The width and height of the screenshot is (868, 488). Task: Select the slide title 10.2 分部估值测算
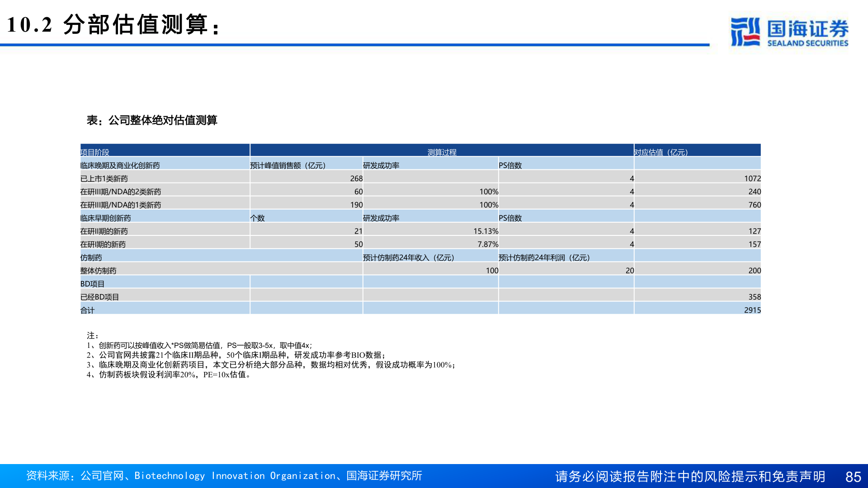coord(113,24)
